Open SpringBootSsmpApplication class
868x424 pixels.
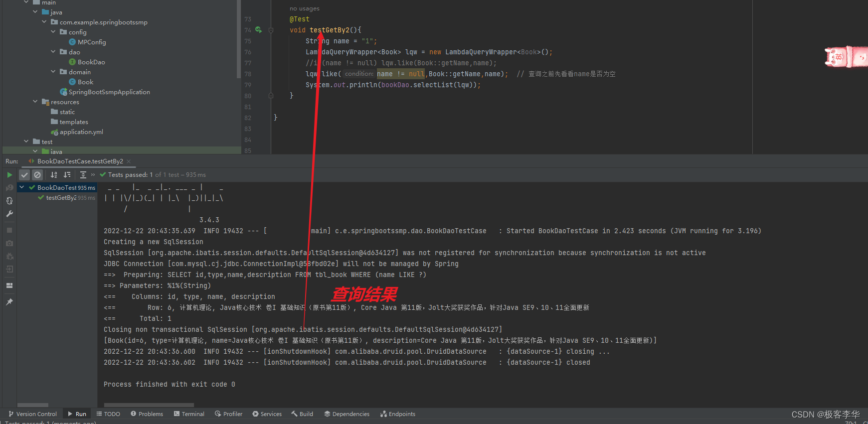coord(109,92)
